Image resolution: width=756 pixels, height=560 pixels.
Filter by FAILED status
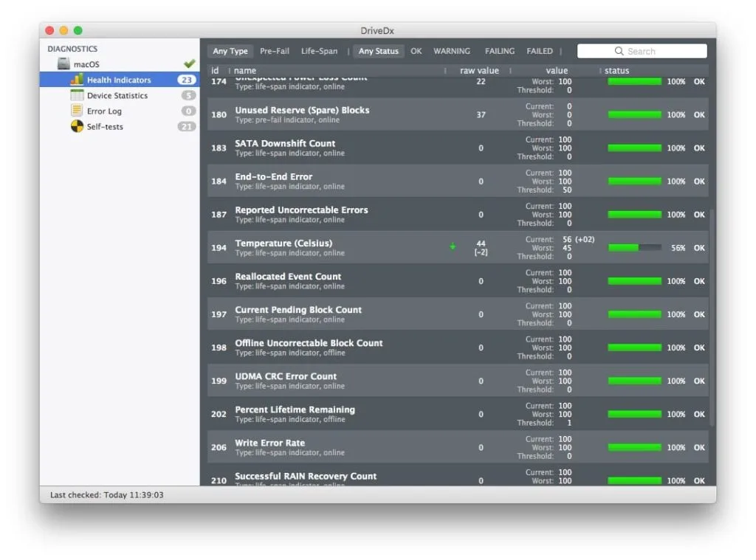[540, 51]
